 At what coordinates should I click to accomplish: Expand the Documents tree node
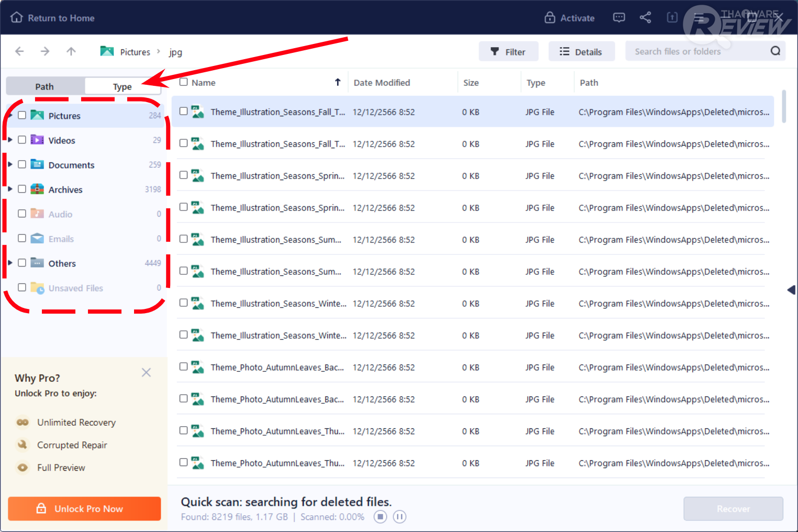10,164
